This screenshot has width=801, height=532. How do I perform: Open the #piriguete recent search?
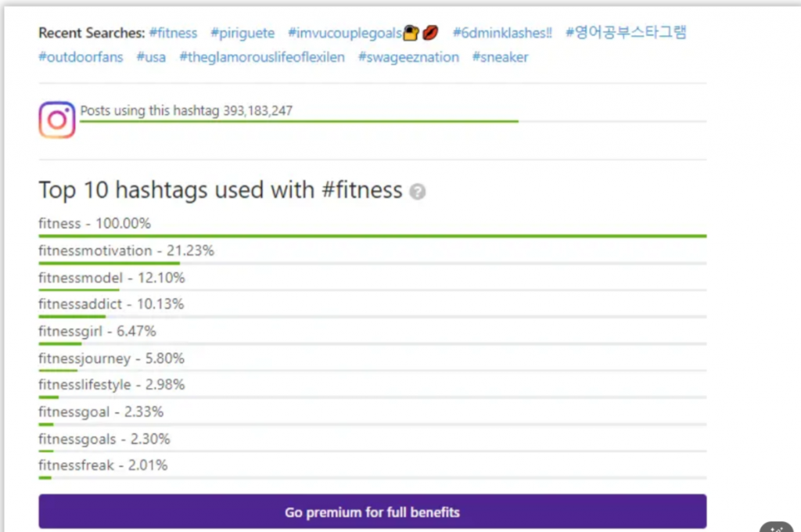pos(242,33)
